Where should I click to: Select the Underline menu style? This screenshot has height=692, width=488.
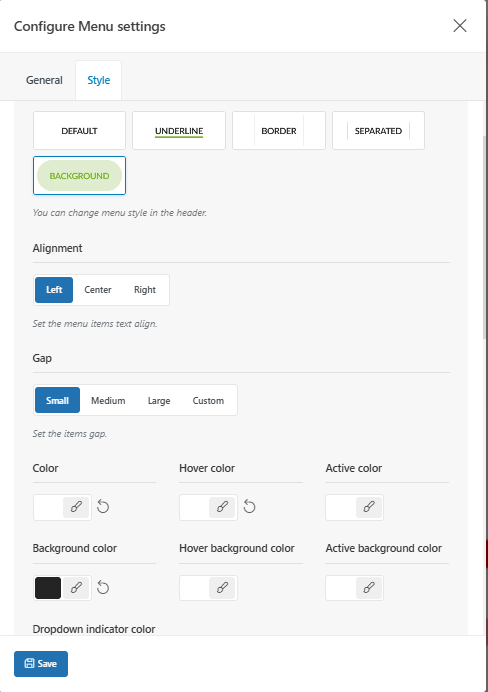179,131
